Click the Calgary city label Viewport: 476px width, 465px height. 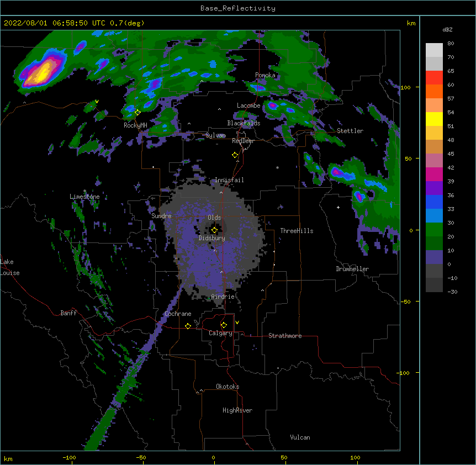tap(221, 333)
